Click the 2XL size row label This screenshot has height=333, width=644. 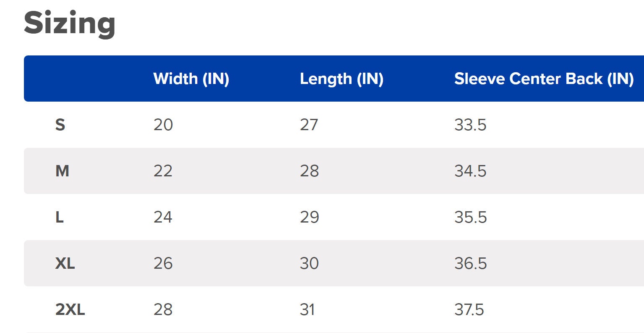pos(70,309)
